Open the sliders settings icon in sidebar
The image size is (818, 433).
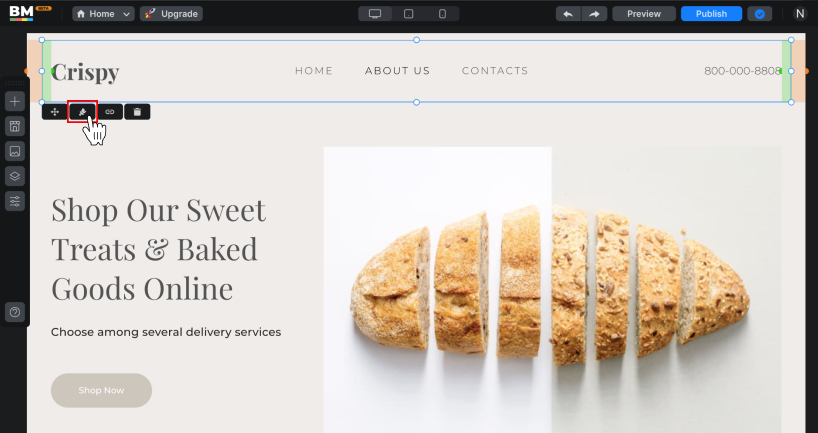click(x=15, y=201)
